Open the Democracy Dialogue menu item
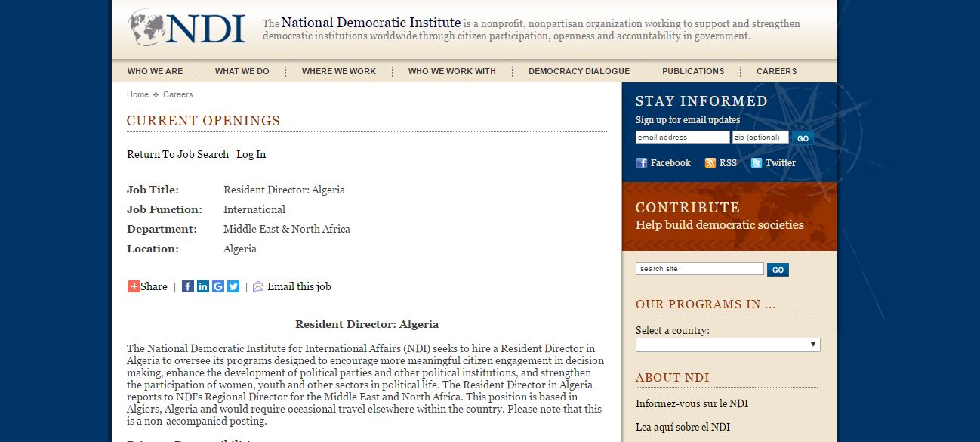This screenshot has width=980, height=442. click(x=578, y=71)
